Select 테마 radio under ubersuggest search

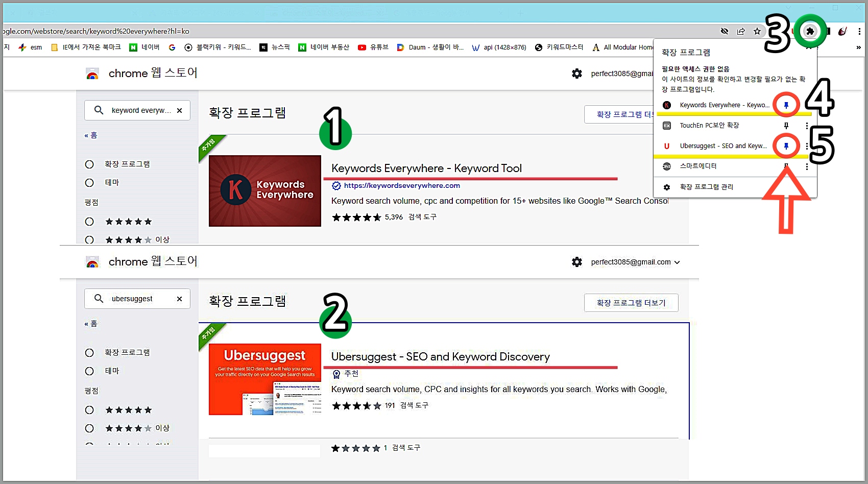pyautogui.click(x=89, y=371)
